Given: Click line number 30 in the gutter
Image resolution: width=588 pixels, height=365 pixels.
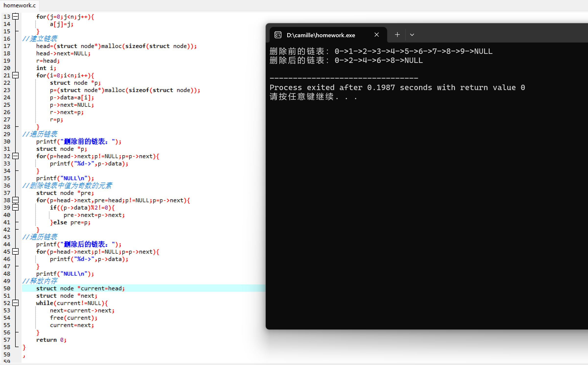Looking at the screenshot, I should (x=7, y=141).
